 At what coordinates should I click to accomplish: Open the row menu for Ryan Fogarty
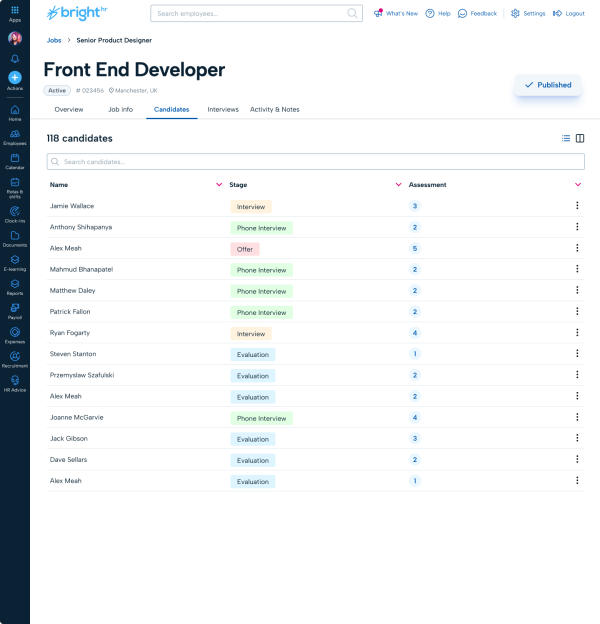pyautogui.click(x=577, y=332)
